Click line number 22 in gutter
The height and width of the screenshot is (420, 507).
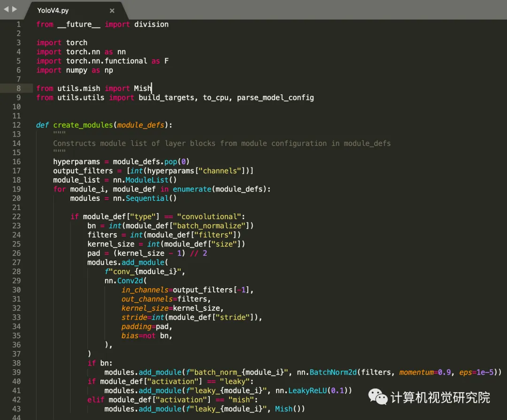tap(16, 216)
